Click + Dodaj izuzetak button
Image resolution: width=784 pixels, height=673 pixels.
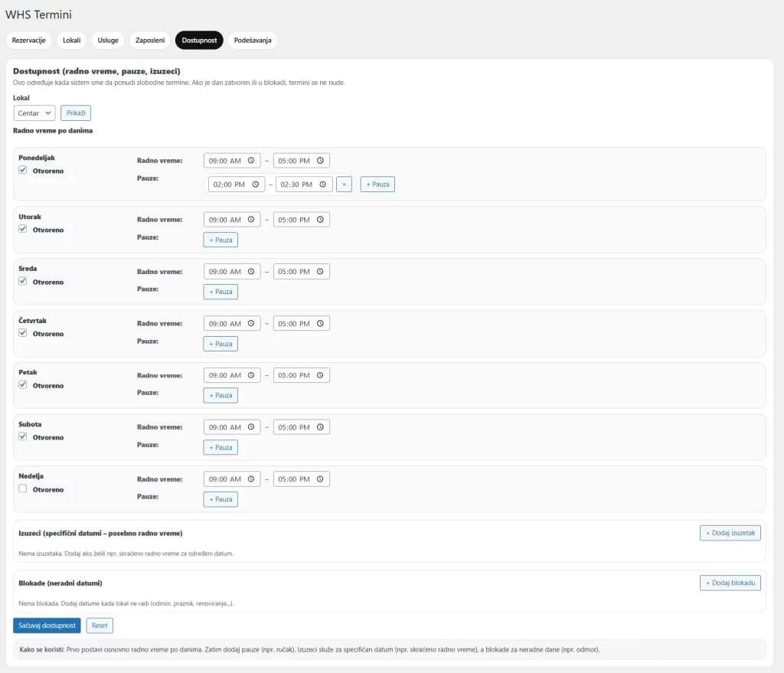[730, 533]
